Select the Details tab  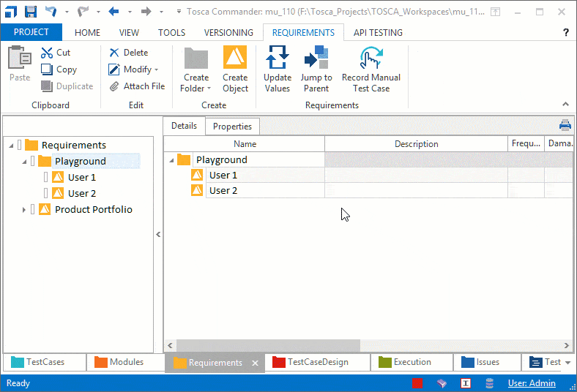click(x=184, y=126)
